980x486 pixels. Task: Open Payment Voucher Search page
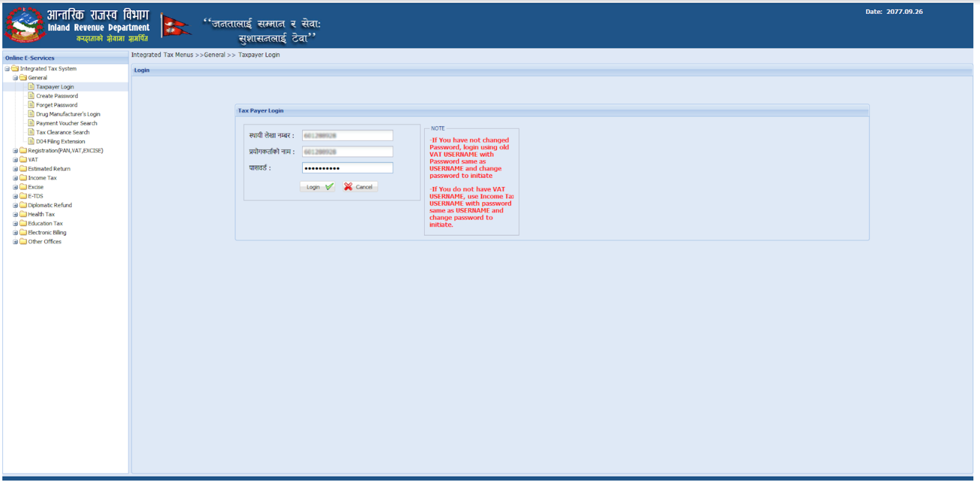[67, 124]
